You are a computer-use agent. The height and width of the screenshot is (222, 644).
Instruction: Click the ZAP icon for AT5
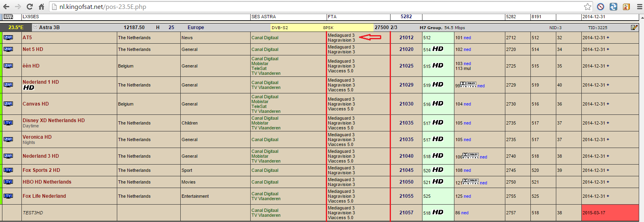[x=8, y=37]
